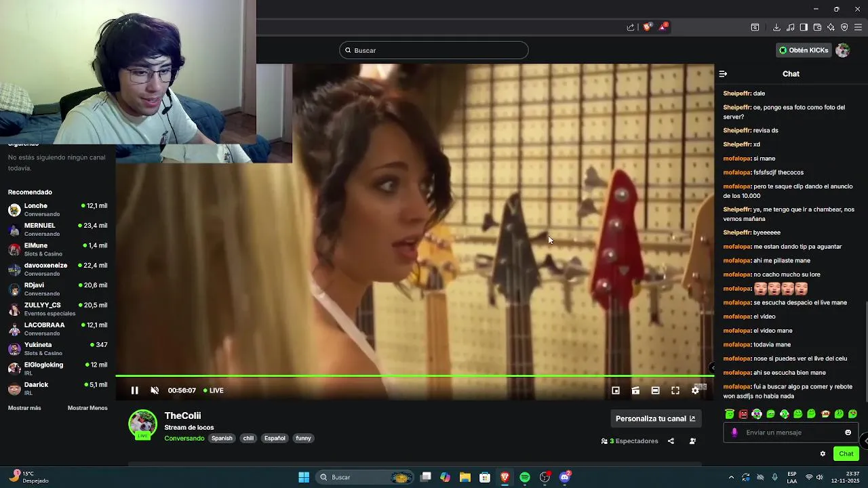The image size is (868, 488).
Task: Open RDjavi recommended channel
Action: (x=58, y=289)
